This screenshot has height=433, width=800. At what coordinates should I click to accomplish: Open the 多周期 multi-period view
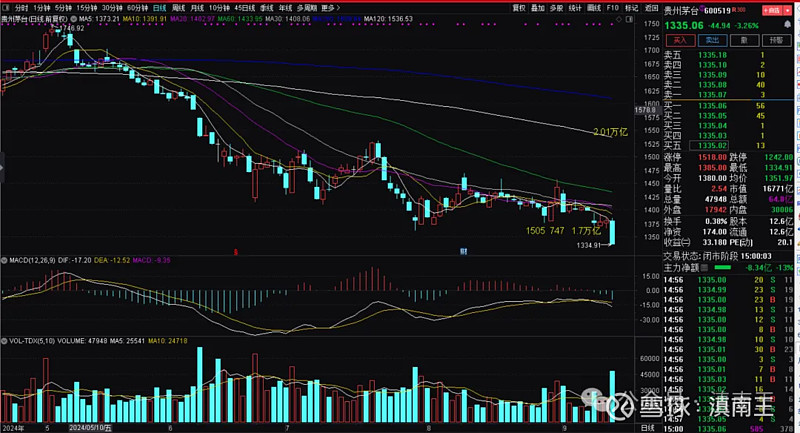[x=307, y=8]
